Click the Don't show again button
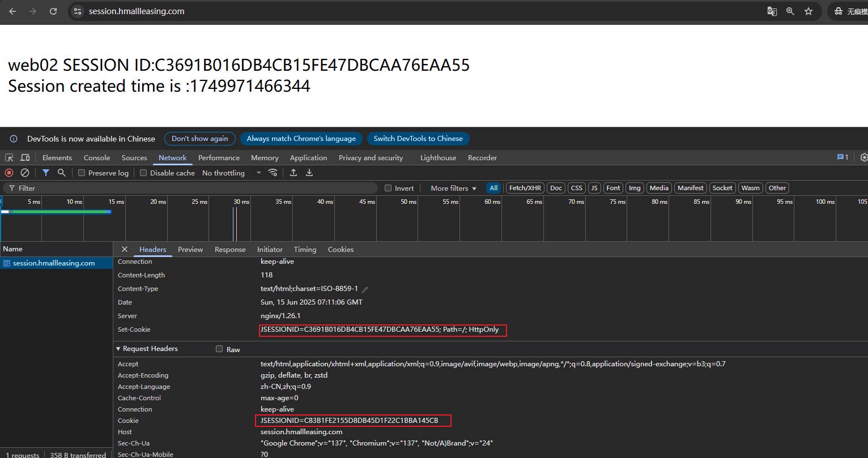This screenshot has width=868, height=458. click(x=199, y=139)
